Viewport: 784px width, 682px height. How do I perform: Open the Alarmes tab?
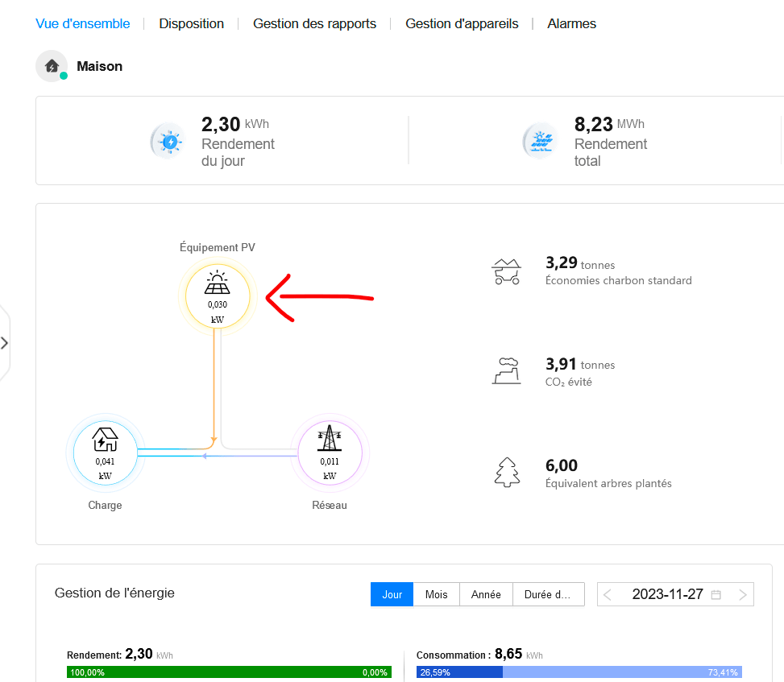[x=571, y=23]
